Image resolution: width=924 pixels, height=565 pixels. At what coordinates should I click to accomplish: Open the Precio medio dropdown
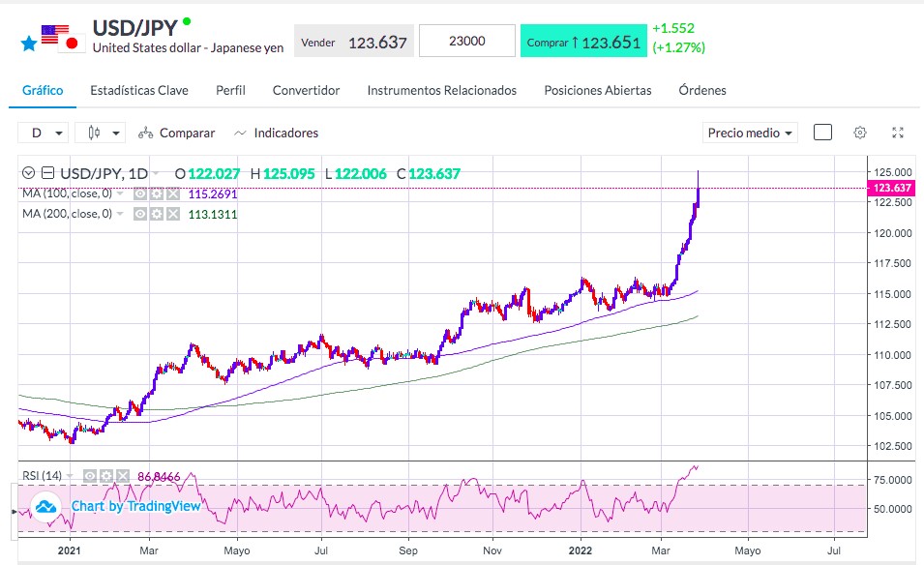click(750, 133)
